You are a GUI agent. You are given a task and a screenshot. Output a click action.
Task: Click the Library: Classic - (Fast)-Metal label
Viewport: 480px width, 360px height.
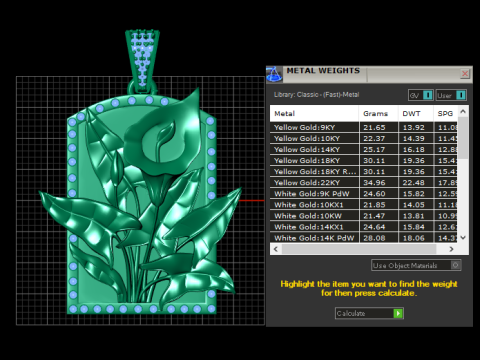pos(316,95)
